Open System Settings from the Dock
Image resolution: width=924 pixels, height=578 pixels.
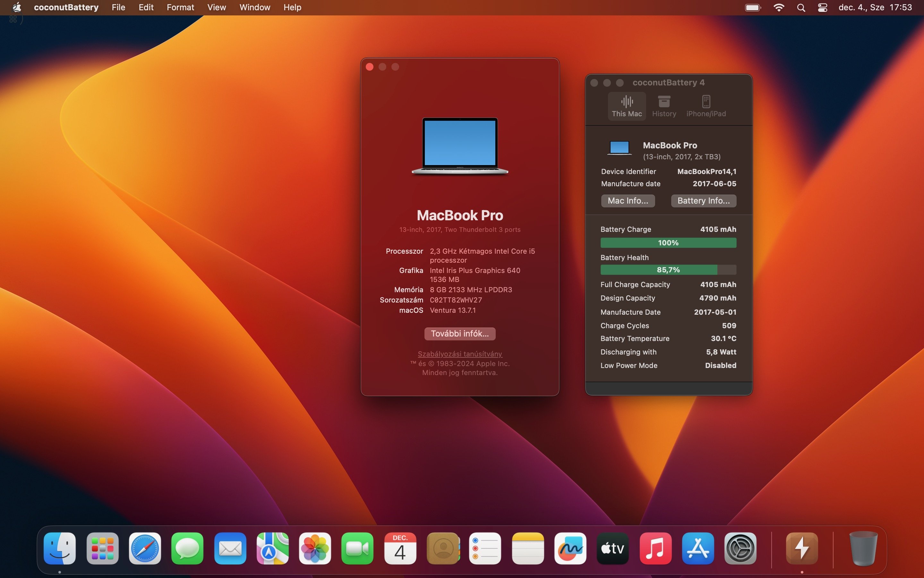click(x=740, y=548)
